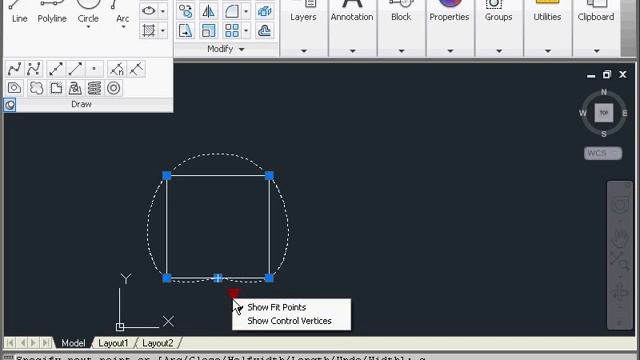Select the Divide tool
The image size is (640, 360).
117,69
